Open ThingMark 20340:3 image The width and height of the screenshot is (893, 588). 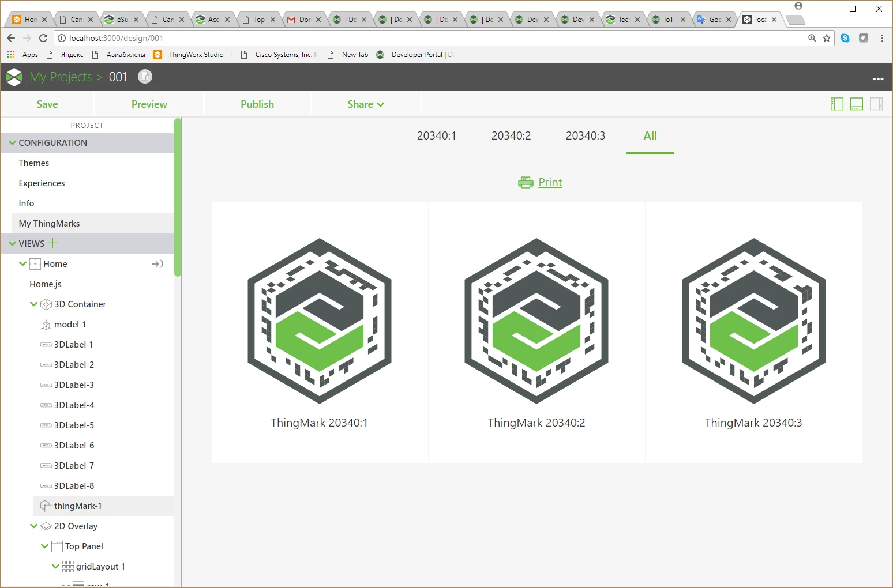point(753,321)
